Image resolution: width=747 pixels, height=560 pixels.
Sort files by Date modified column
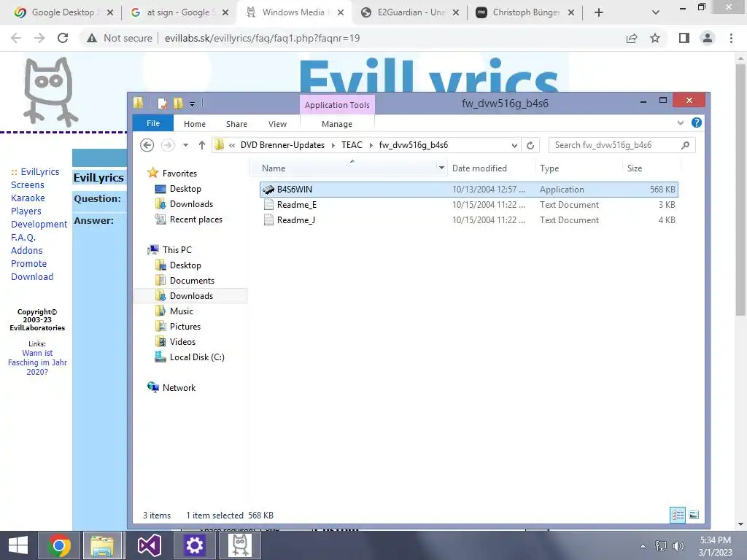point(479,168)
